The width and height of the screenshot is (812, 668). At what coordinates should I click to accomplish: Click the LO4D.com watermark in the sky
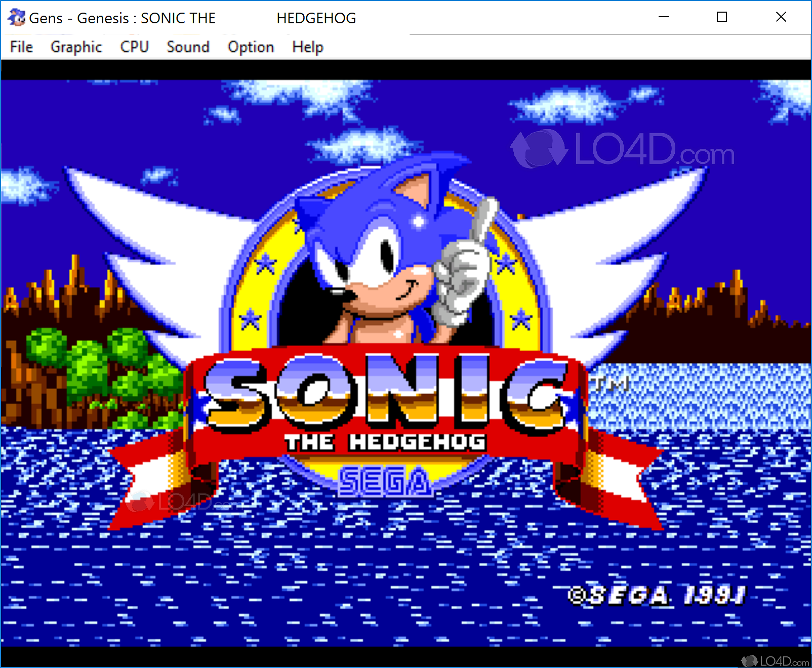tap(623, 149)
